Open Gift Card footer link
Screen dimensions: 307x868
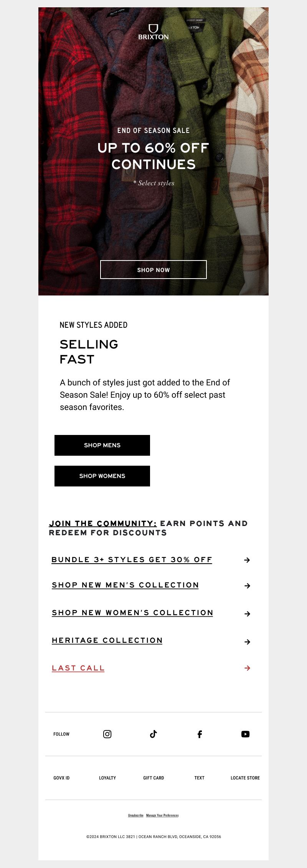click(x=153, y=778)
